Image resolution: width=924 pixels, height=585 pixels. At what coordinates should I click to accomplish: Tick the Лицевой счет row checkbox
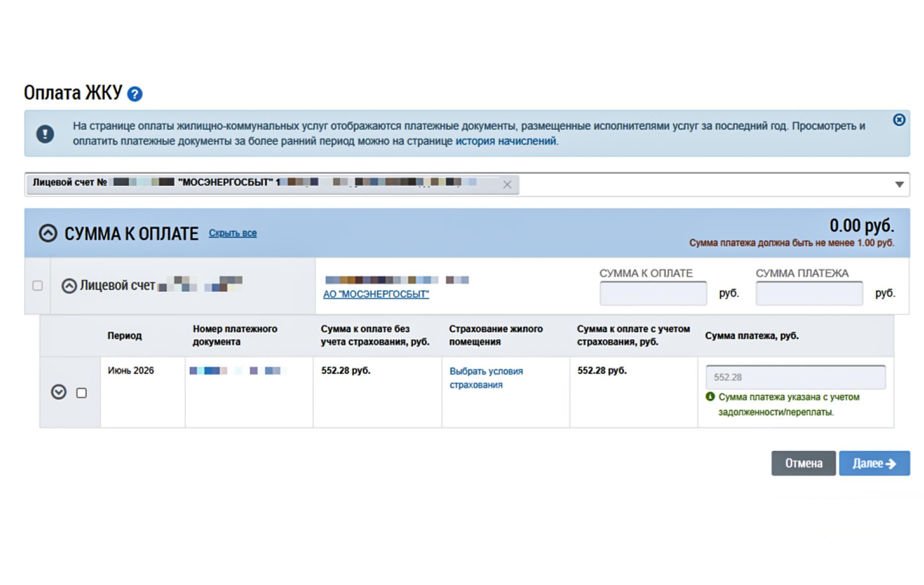coord(38,286)
